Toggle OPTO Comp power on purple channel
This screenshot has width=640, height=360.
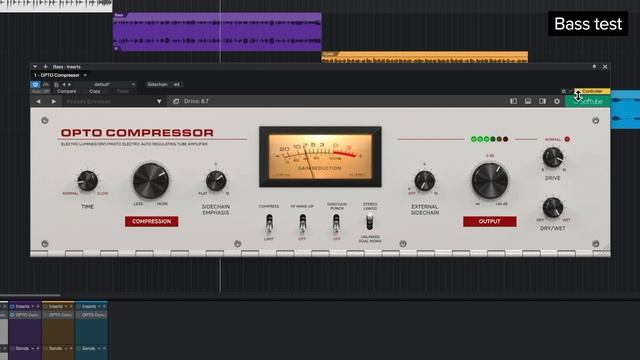pos(12,315)
